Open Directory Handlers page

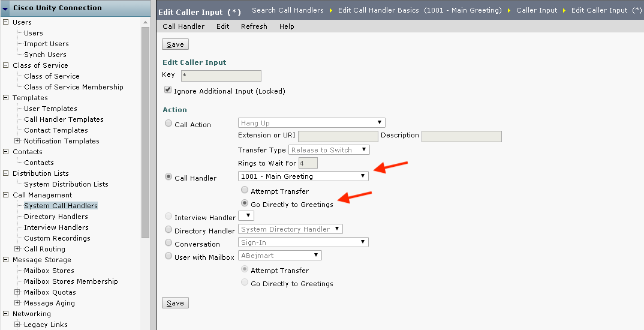pos(56,217)
